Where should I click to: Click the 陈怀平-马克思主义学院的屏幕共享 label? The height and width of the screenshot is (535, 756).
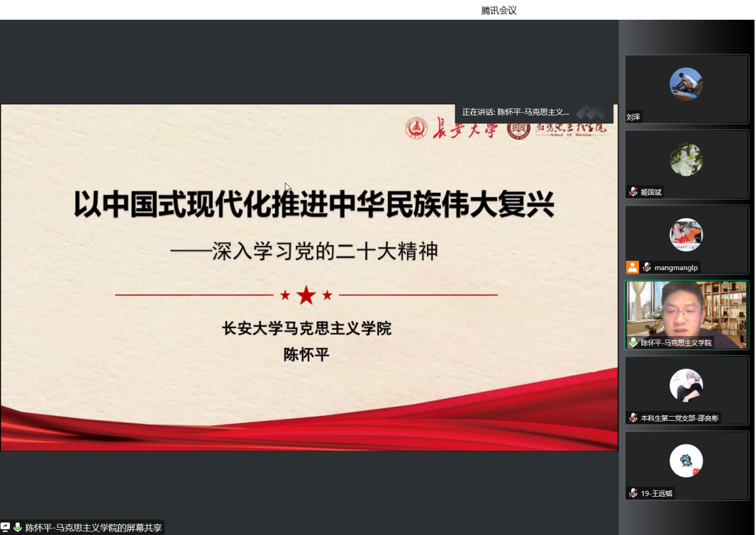[x=93, y=528]
